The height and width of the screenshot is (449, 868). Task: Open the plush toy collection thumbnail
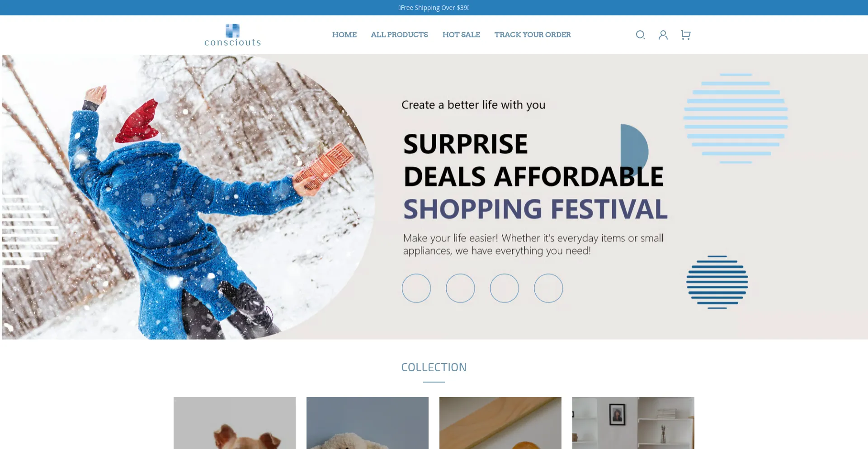click(368, 423)
